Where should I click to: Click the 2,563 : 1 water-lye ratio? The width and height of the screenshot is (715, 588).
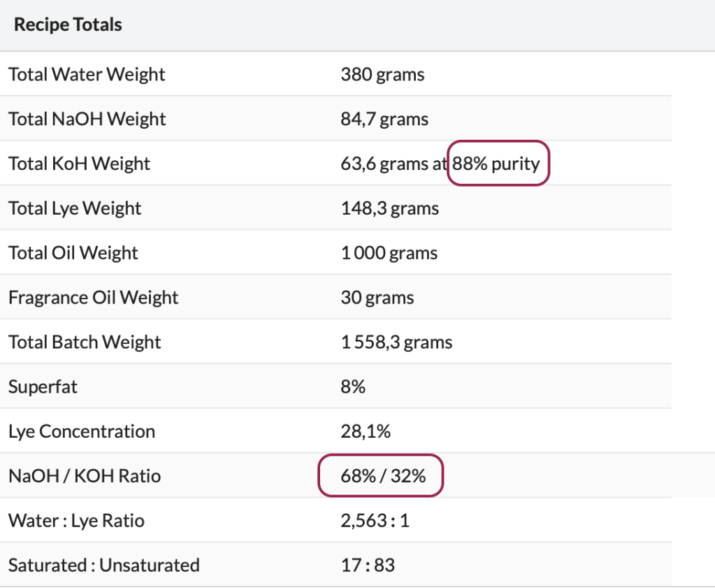tap(375, 521)
